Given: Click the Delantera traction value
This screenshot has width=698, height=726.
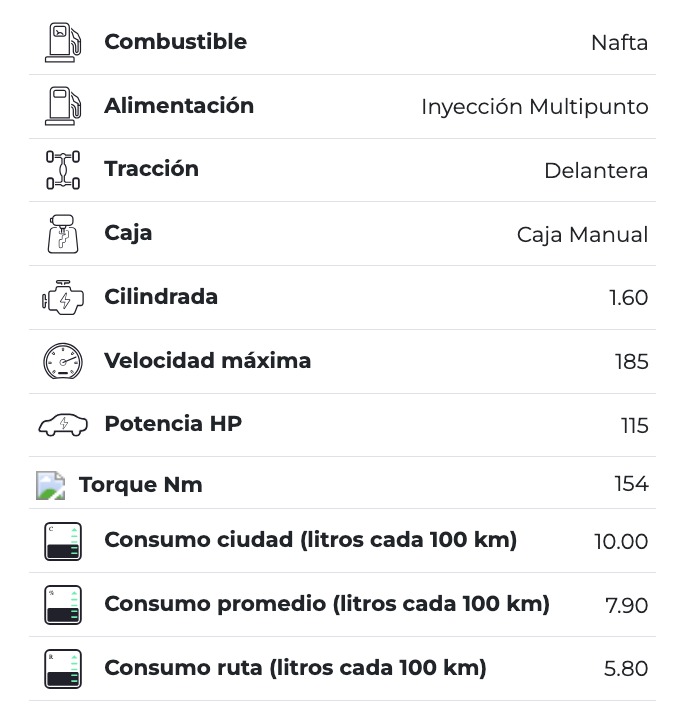Looking at the screenshot, I should tap(595, 171).
